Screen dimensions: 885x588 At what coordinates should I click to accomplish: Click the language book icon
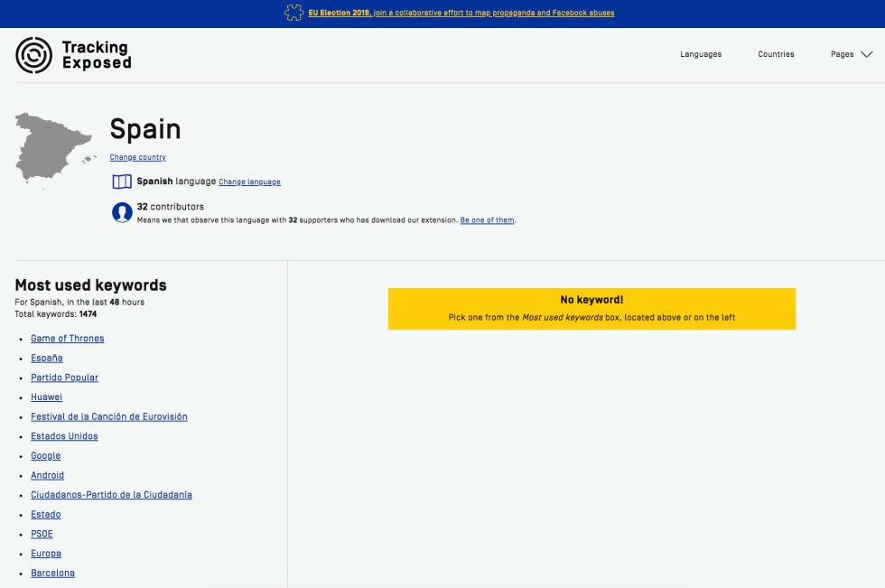point(122,182)
